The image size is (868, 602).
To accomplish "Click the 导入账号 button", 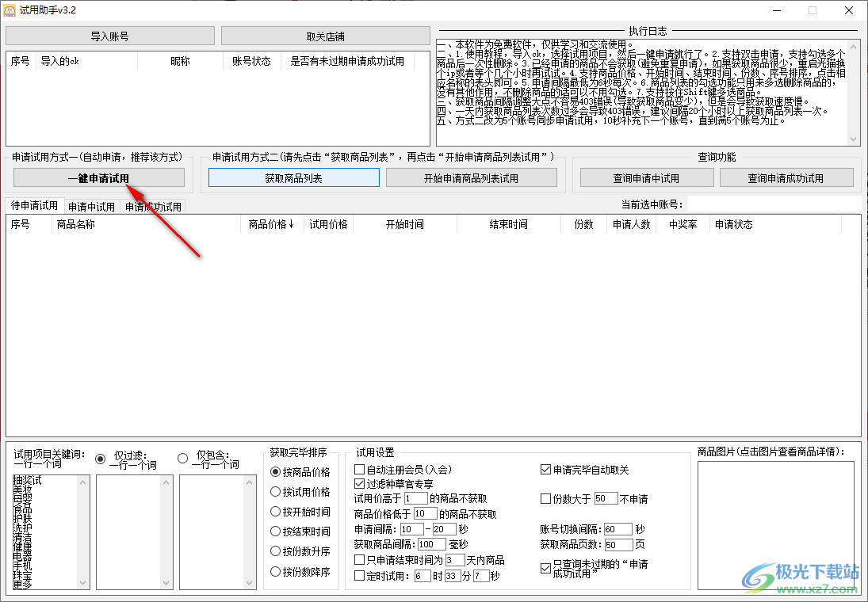I will tap(110, 36).
